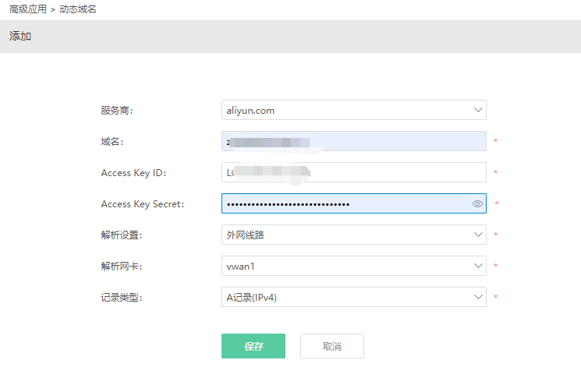Image resolution: width=581 pixels, height=392 pixels.
Task: Click the 保存 button
Action: (x=253, y=346)
